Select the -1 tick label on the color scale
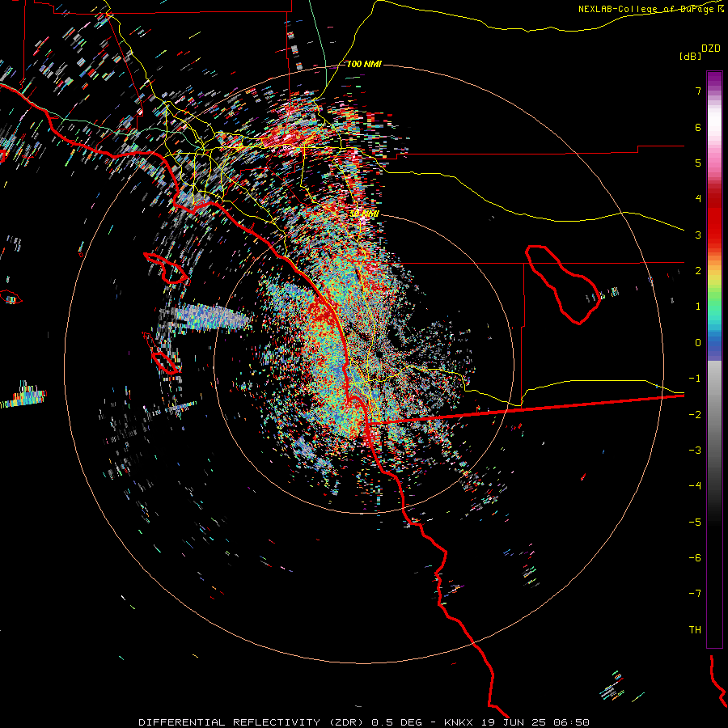 point(695,379)
